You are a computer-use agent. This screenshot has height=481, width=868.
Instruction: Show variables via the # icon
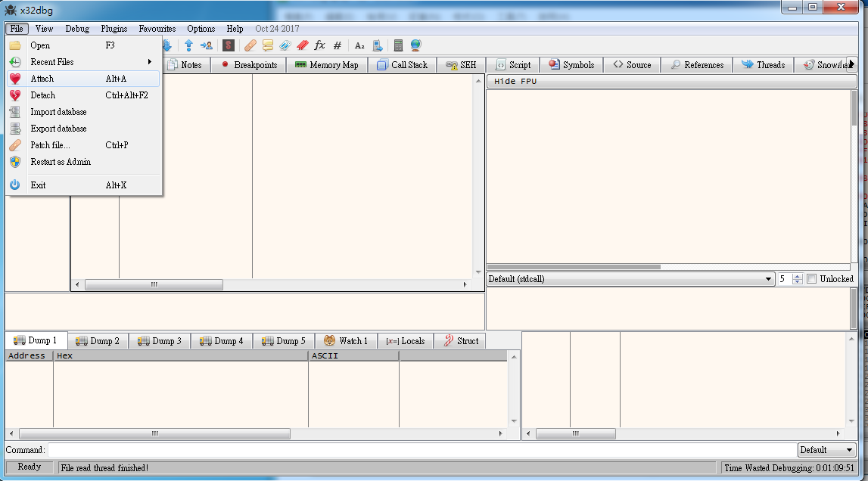click(337, 45)
